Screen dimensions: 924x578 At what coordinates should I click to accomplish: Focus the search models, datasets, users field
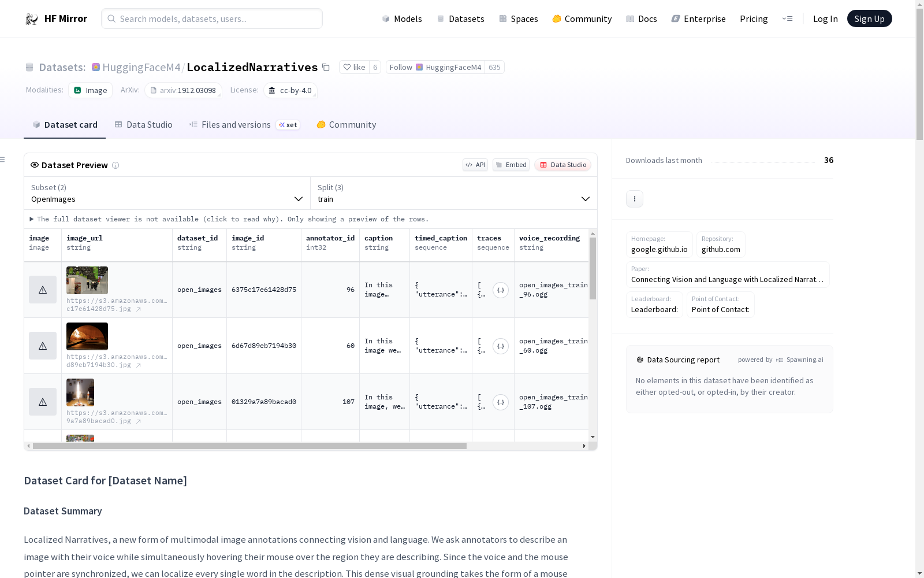[212, 18]
